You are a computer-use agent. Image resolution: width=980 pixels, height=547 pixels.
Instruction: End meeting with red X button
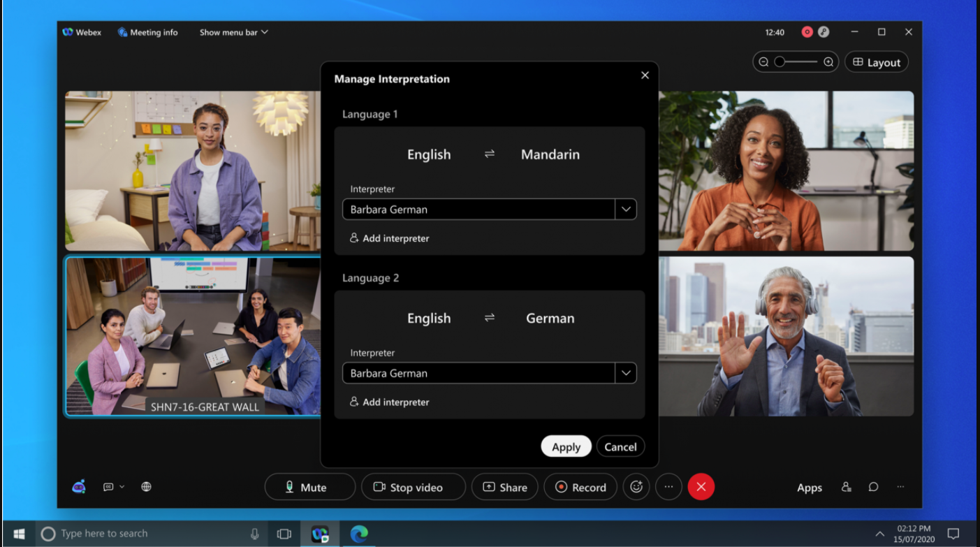[x=701, y=487]
